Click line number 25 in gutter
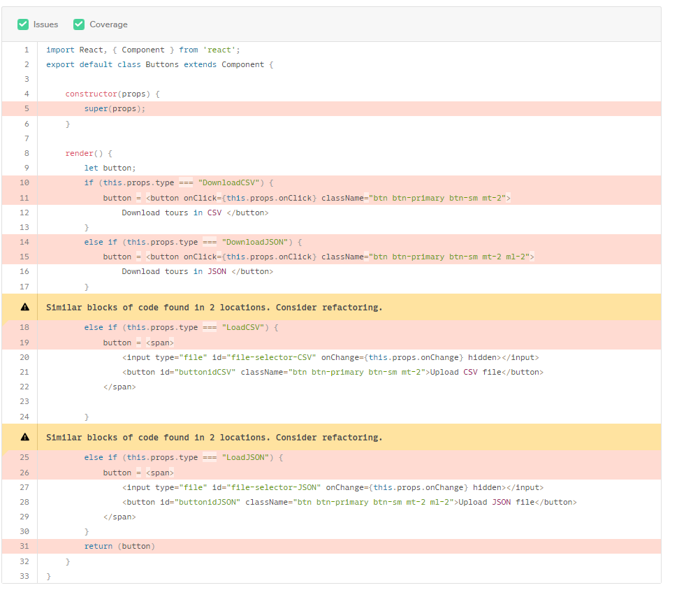The height and width of the screenshot is (597, 700). point(24,457)
